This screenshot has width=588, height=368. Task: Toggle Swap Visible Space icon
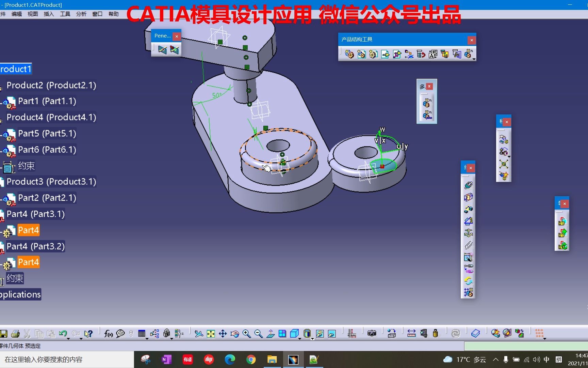click(332, 334)
